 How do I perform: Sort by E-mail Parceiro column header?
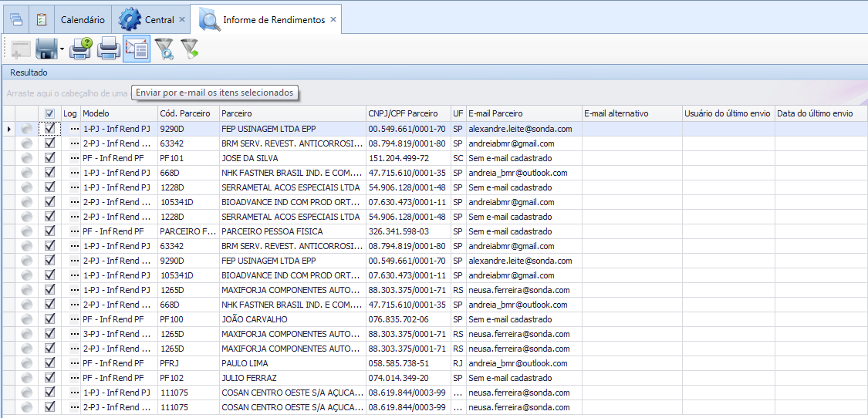pos(523,113)
